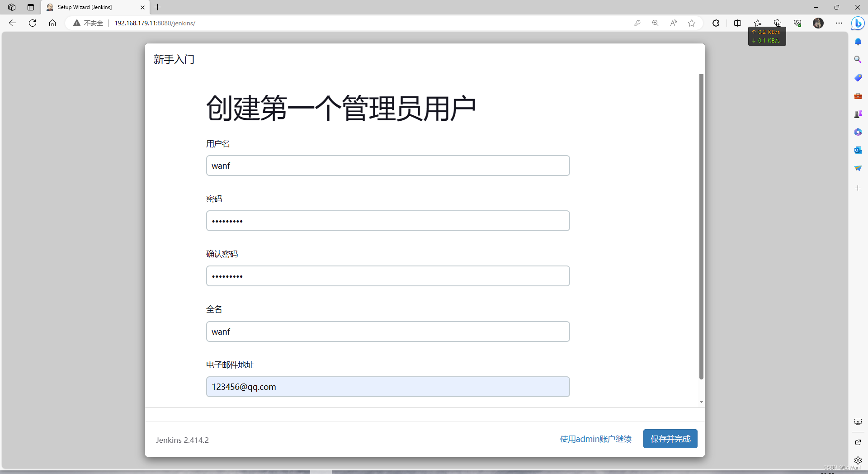868x474 pixels.
Task: Open sidebar screenshot icon near bottom
Action: pyautogui.click(x=858, y=422)
